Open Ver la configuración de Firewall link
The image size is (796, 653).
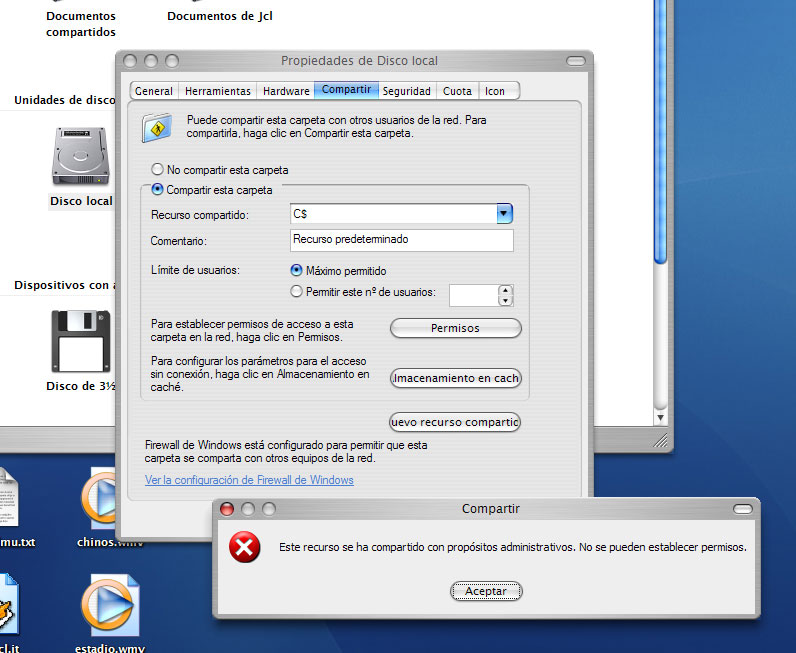click(249, 480)
